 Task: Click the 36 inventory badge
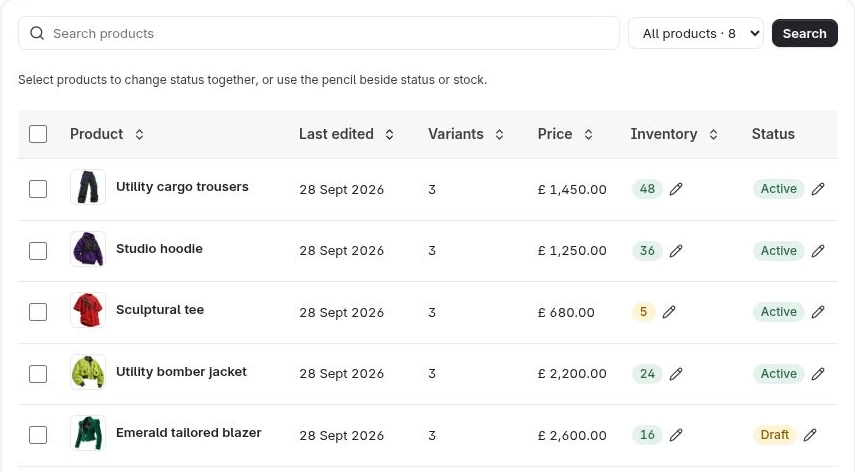pyautogui.click(x=647, y=251)
